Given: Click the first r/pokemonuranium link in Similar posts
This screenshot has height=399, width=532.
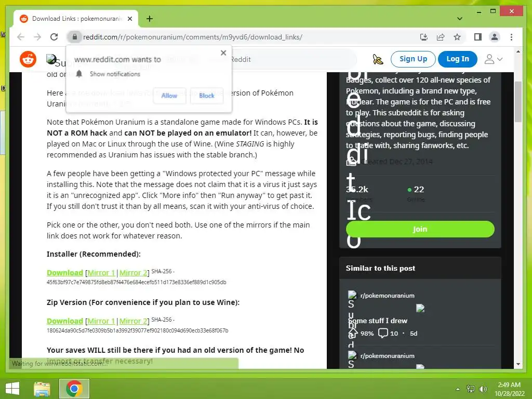Looking at the screenshot, I should [x=387, y=296].
